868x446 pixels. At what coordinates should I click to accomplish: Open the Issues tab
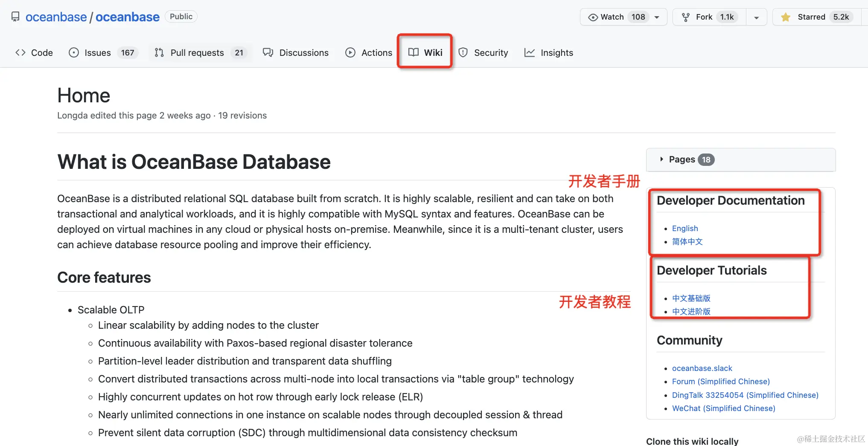pyautogui.click(x=103, y=52)
